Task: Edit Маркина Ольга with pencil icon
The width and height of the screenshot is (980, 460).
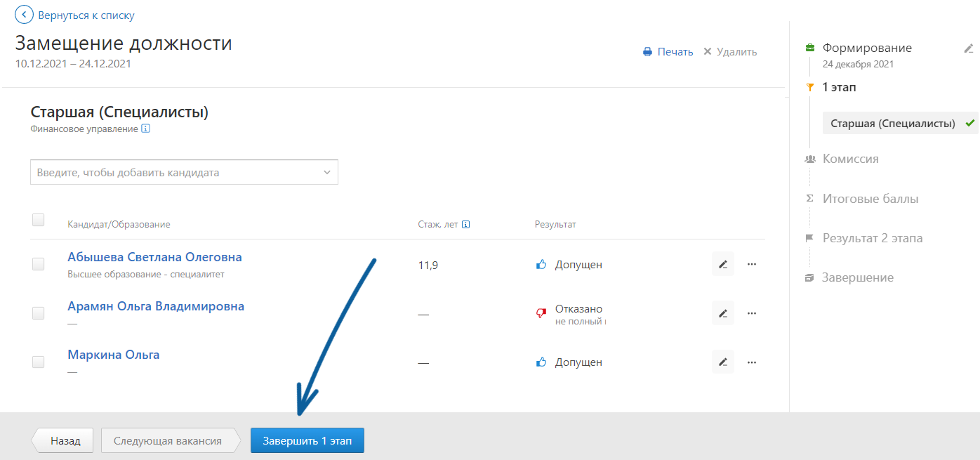Action: coord(723,362)
